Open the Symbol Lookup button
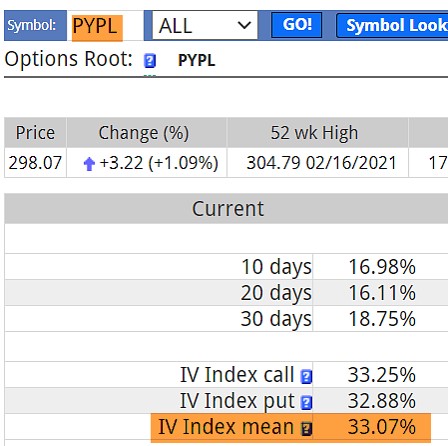 [x=392, y=25]
